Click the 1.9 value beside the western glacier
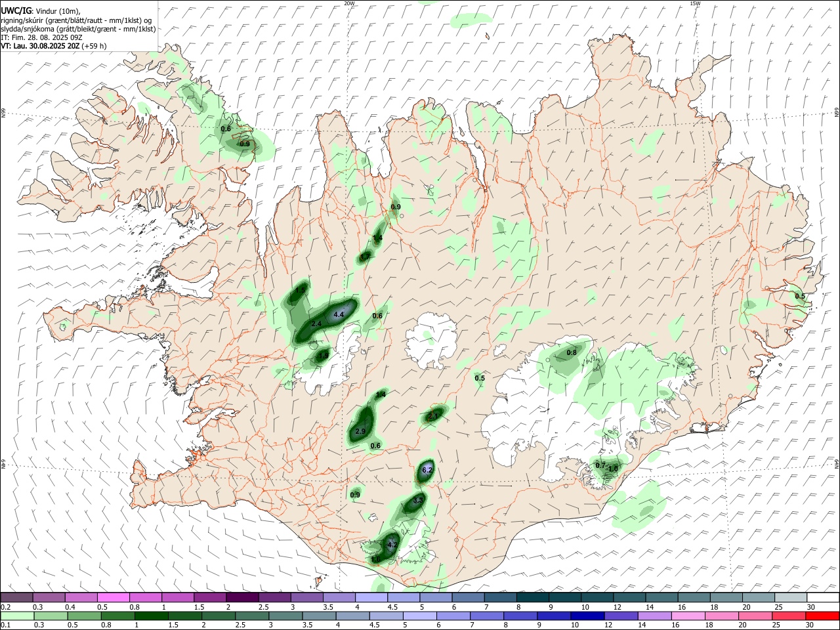Screen dimensions: 840x630 [323, 356]
